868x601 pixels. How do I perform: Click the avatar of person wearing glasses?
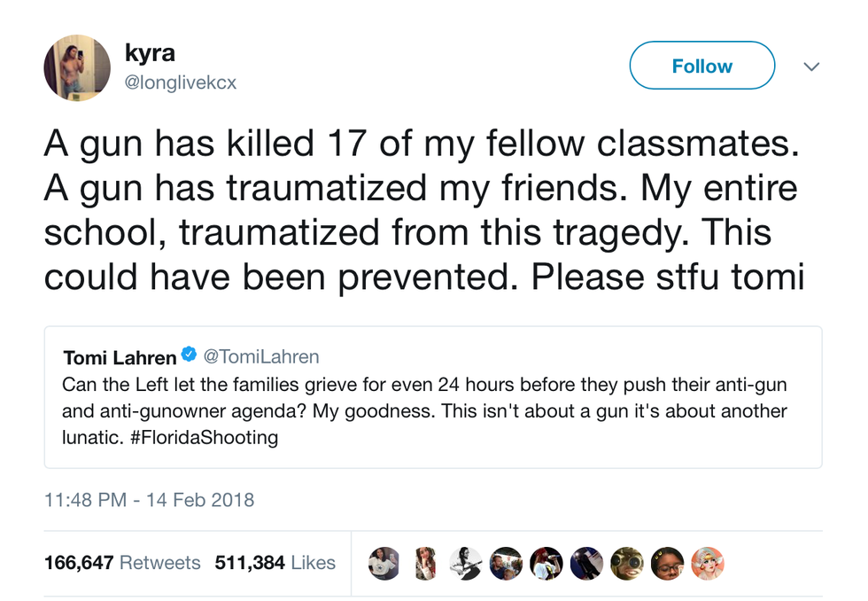coord(667,563)
